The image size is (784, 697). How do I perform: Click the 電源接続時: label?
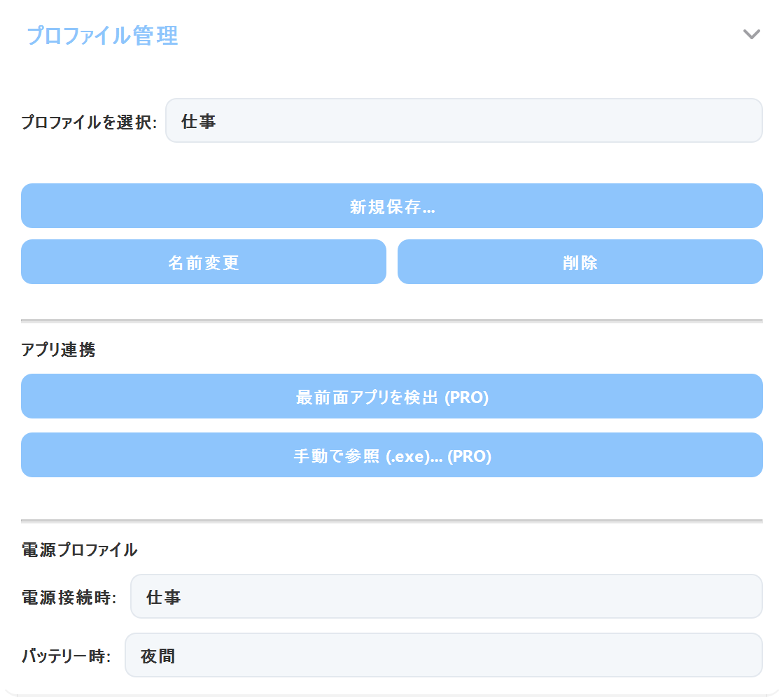pos(69,597)
